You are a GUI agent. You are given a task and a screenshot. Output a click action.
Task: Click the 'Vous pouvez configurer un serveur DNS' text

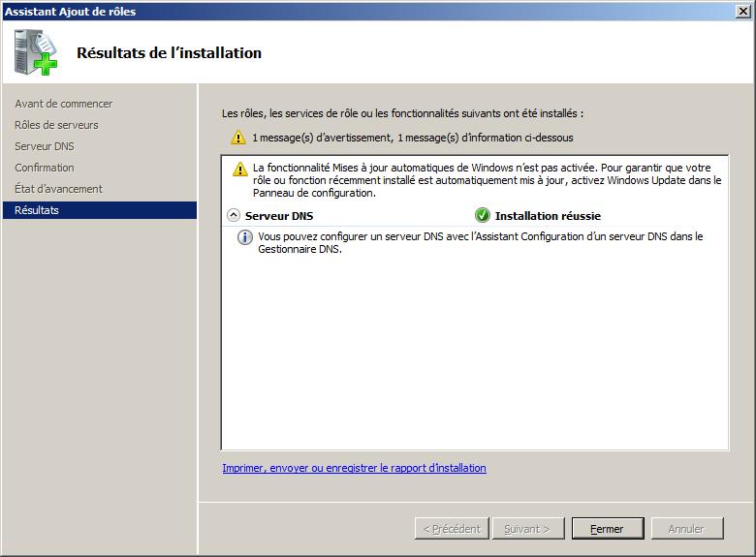point(480,243)
